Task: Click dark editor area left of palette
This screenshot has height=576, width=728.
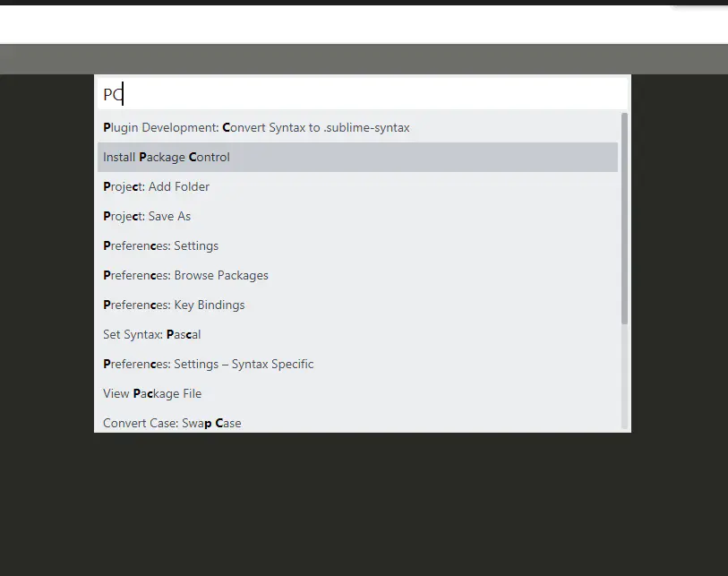Action: tap(47, 269)
